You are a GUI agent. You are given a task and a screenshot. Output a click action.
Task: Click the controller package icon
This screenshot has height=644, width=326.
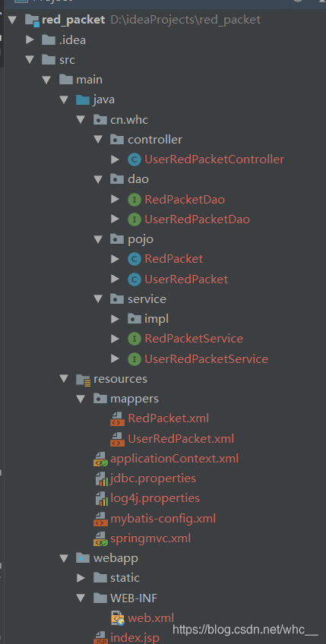pos(118,140)
